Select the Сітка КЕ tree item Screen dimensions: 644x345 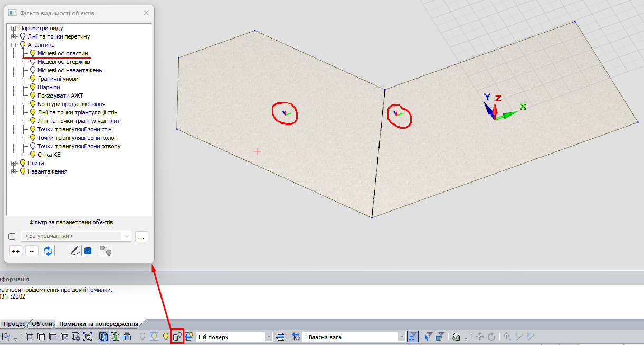[x=49, y=155]
